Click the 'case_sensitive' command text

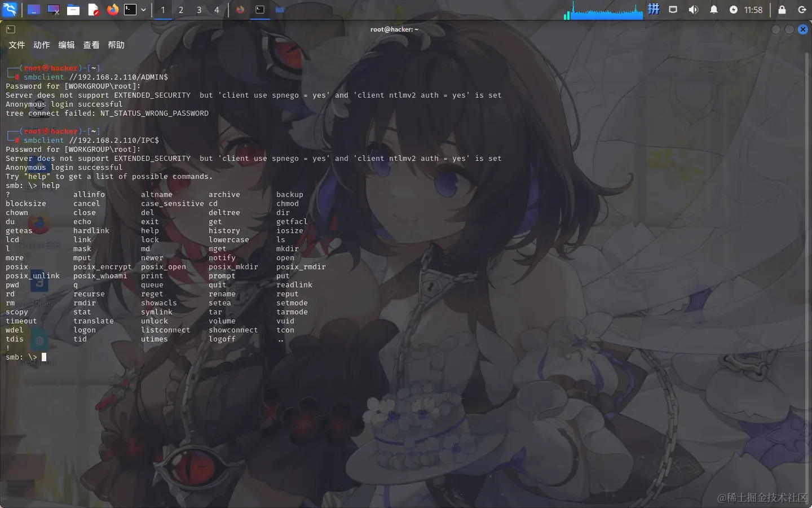click(173, 204)
